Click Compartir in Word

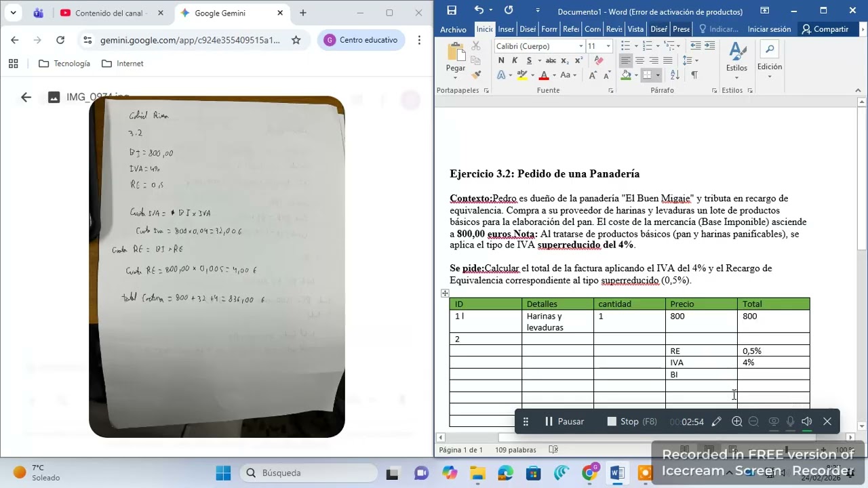point(825,29)
